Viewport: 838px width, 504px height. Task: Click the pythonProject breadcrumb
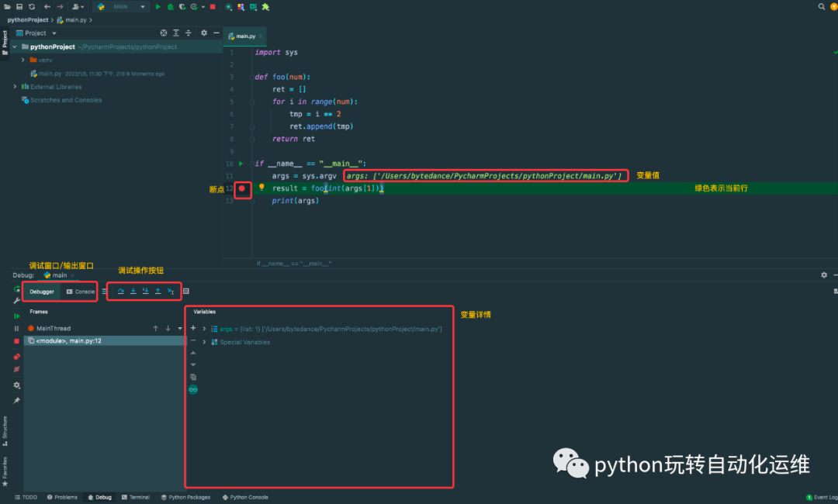point(28,19)
